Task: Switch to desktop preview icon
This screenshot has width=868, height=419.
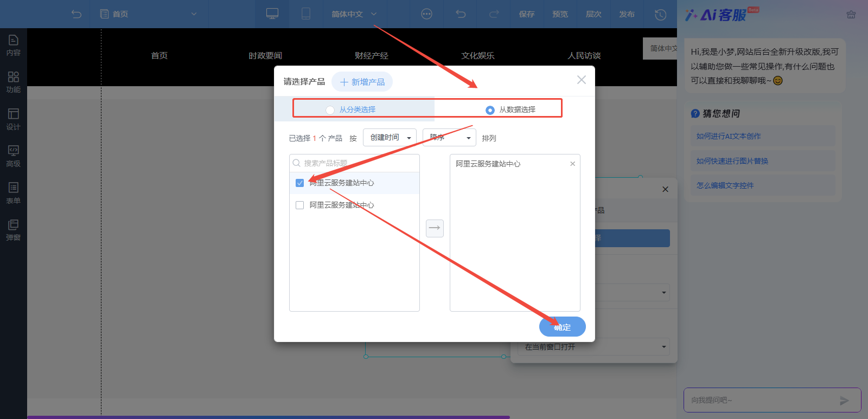Action: click(x=272, y=14)
